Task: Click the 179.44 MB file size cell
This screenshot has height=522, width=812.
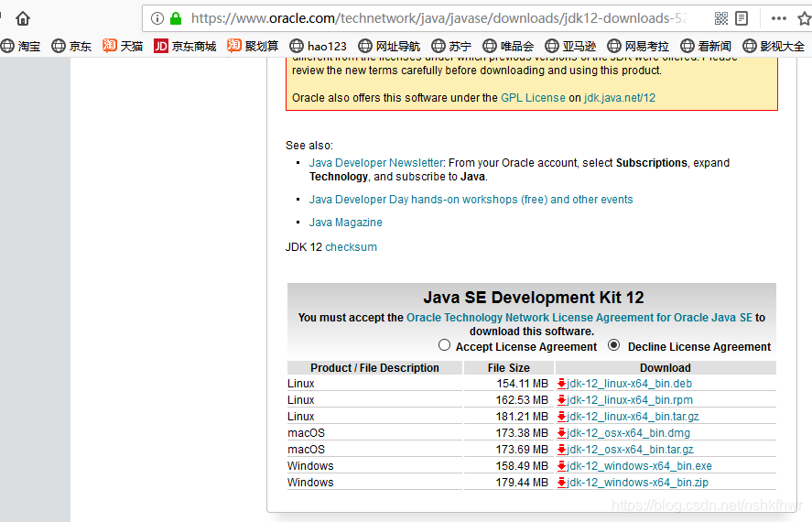Action: point(522,483)
